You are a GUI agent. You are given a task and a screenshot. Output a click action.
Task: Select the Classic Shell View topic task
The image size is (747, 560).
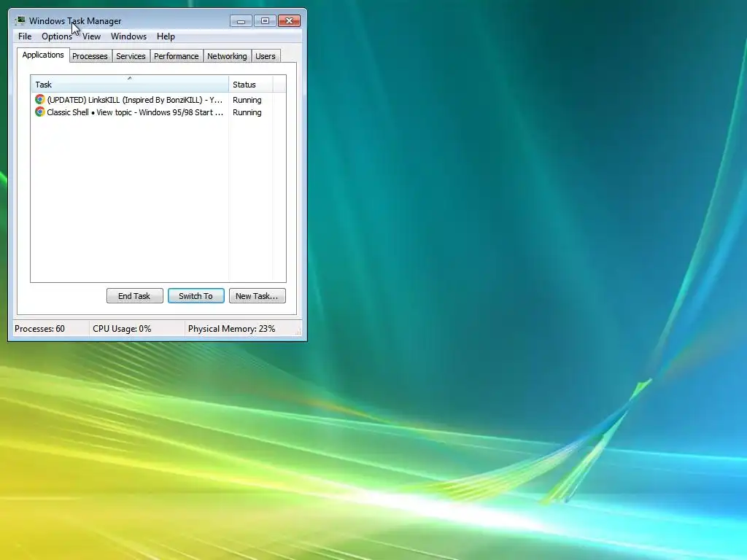(x=128, y=112)
